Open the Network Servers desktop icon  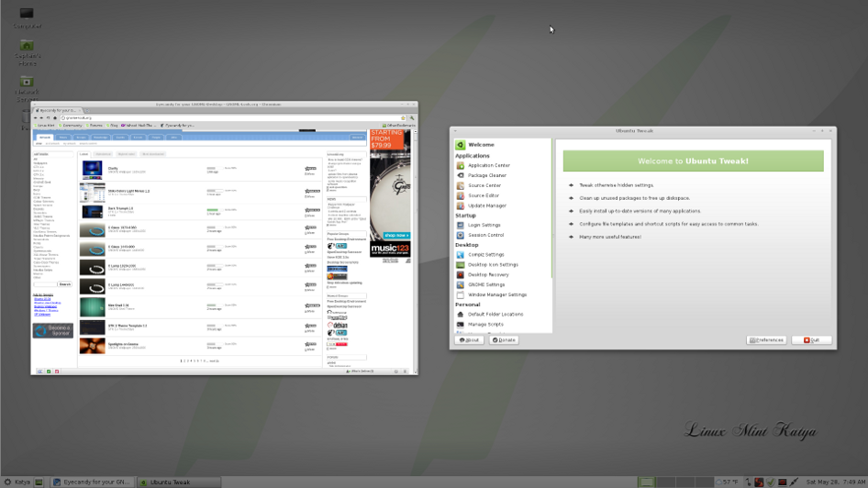coord(27,89)
